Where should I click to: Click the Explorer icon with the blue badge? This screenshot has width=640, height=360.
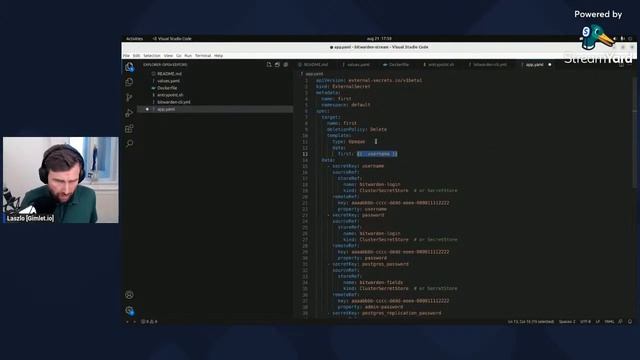[x=129, y=67]
